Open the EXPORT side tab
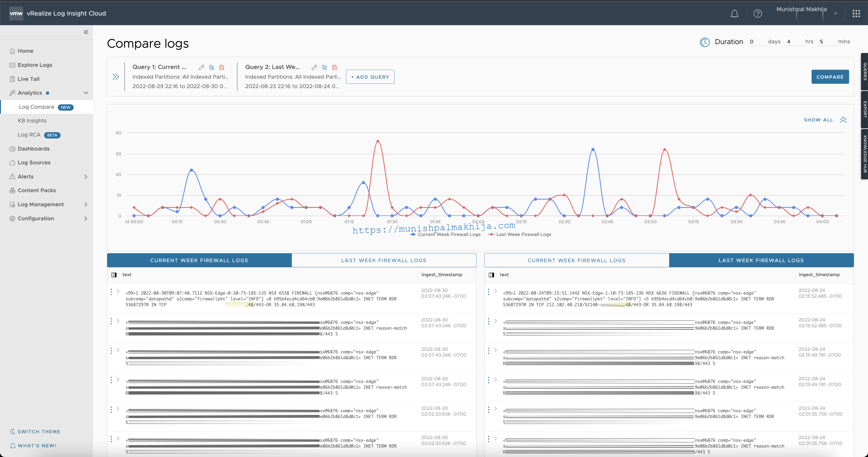Image resolution: width=868 pixels, height=457 pixels. point(865,109)
